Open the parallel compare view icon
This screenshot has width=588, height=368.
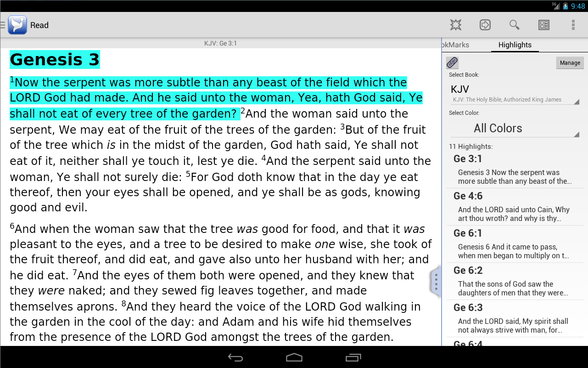coord(543,25)
